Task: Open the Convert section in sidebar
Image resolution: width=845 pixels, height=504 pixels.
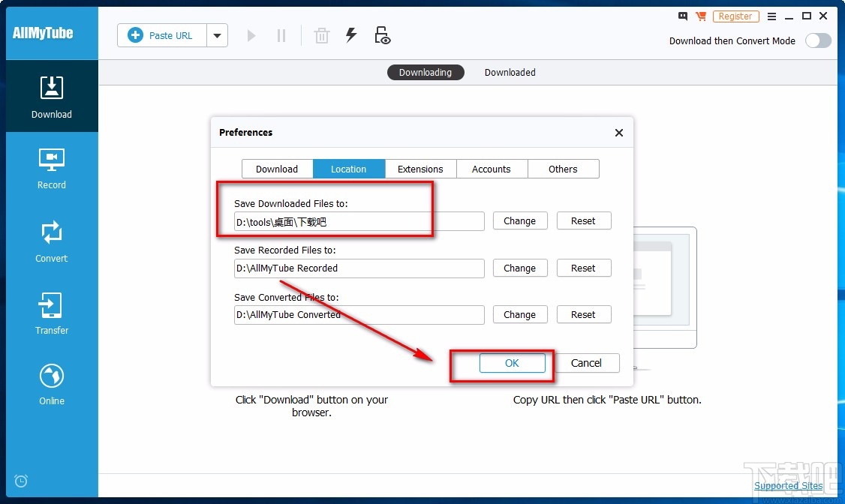Action: point(52,241)
